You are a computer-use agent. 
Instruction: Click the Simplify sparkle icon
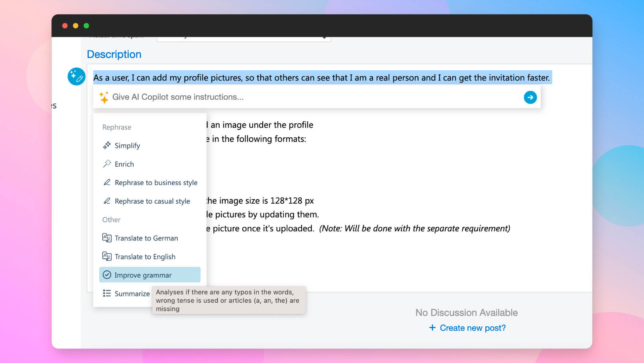click(107, 145)
